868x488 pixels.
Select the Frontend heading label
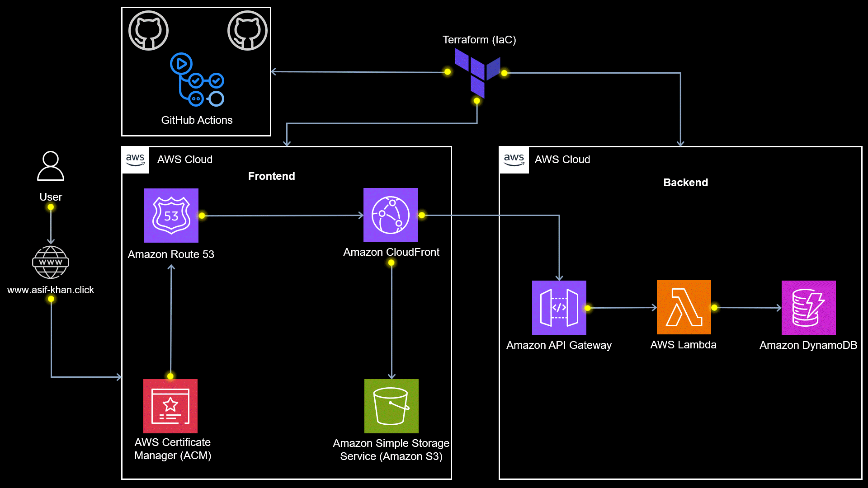[x=271, y=176]
